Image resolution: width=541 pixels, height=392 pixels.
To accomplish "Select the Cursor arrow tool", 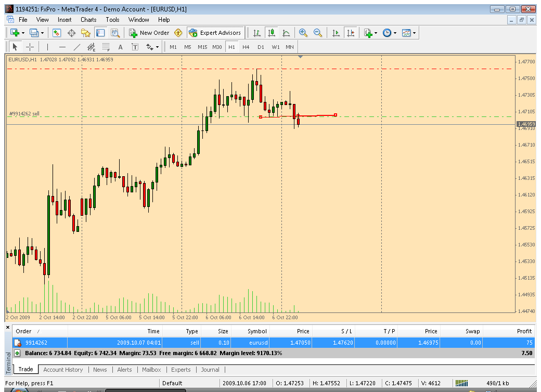I will [15, 47].
